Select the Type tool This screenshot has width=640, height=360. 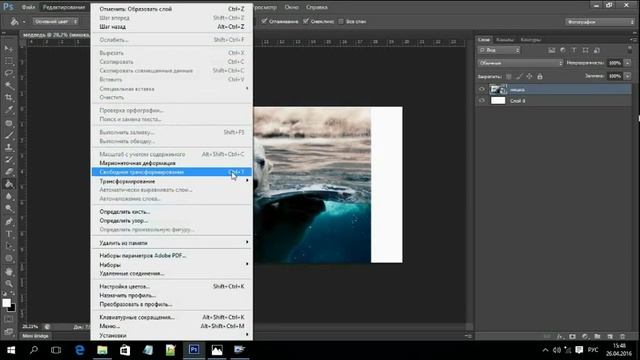pyautogui.click(x=9, y=234)
